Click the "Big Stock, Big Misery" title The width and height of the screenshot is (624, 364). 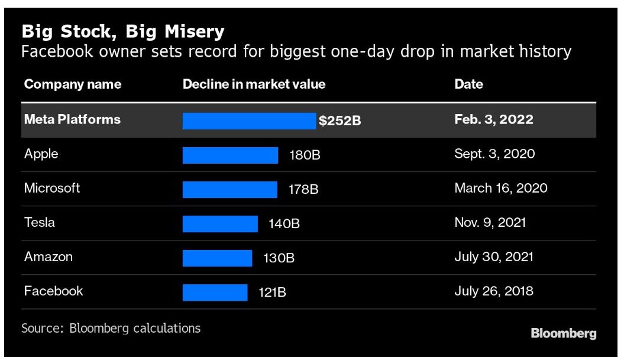pos(123,30)
